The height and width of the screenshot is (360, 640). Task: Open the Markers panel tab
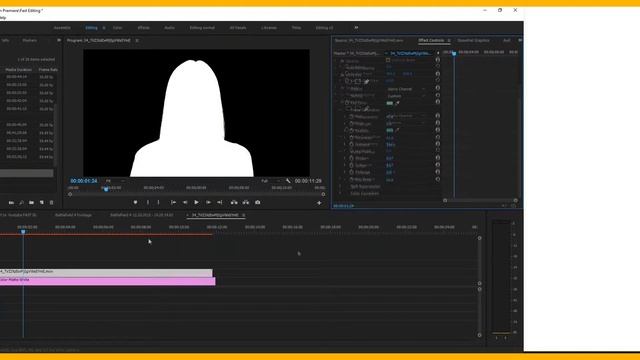30,40
